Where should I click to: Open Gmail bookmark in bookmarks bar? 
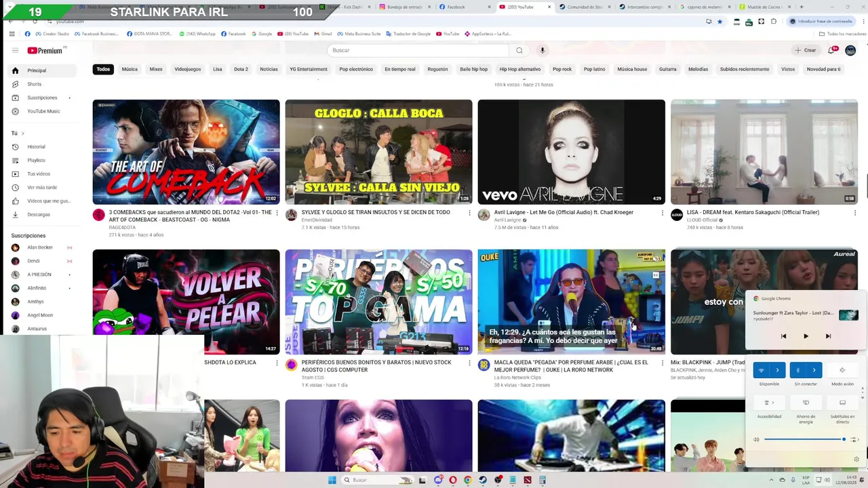tap(323, 33)
